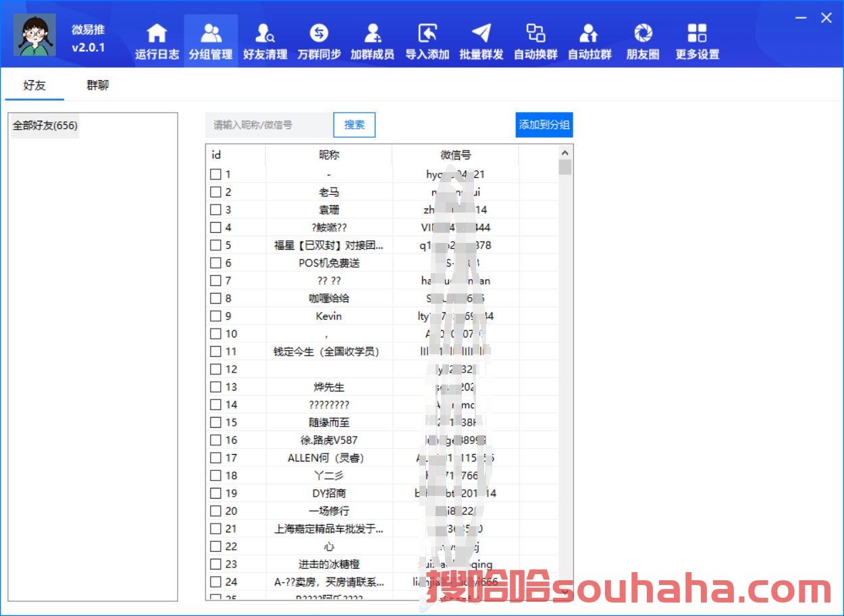Switch to the 好友 tab
Image resolution: width=844 pixels, height=616 pixels.
pos(34,86)
